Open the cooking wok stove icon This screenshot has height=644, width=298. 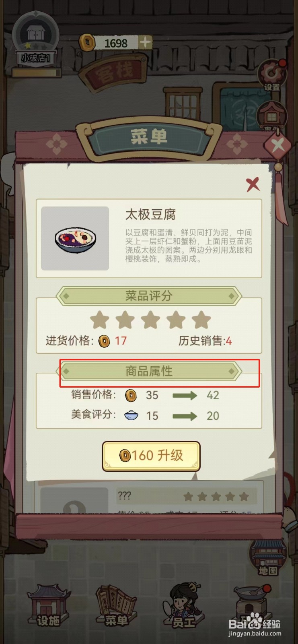(251, 604)
